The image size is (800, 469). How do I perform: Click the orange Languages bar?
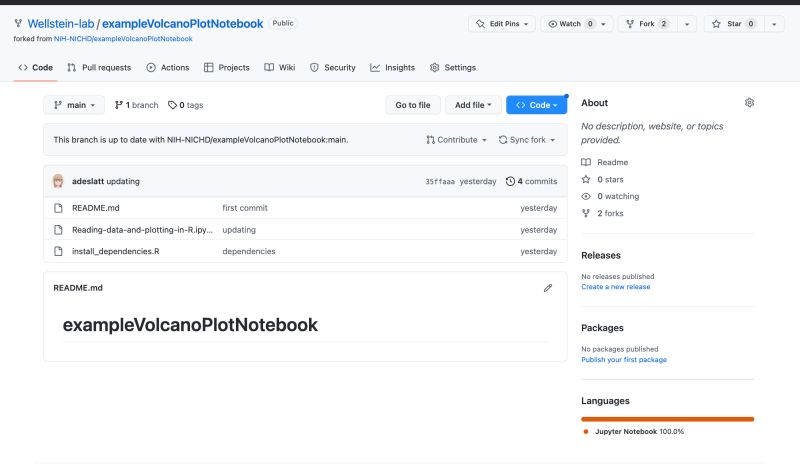667,419
